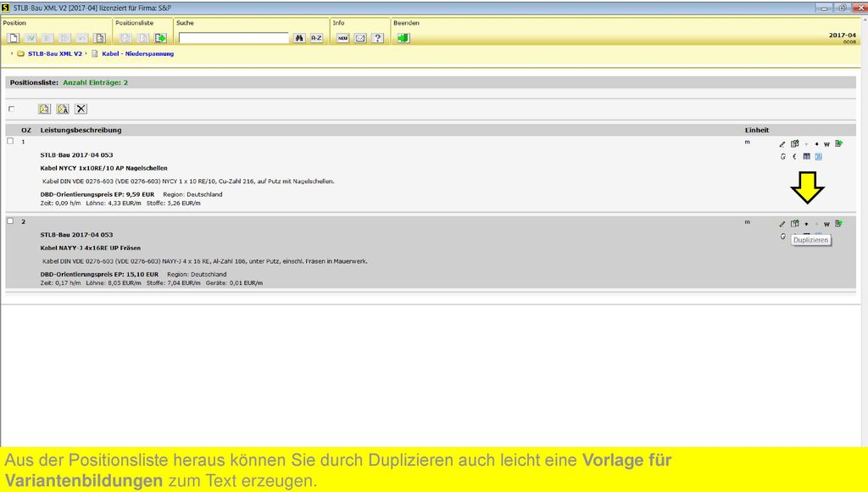
Task: Click the long NAYY-J 4 x 16 RE description
Action: [x=205, y=261]
